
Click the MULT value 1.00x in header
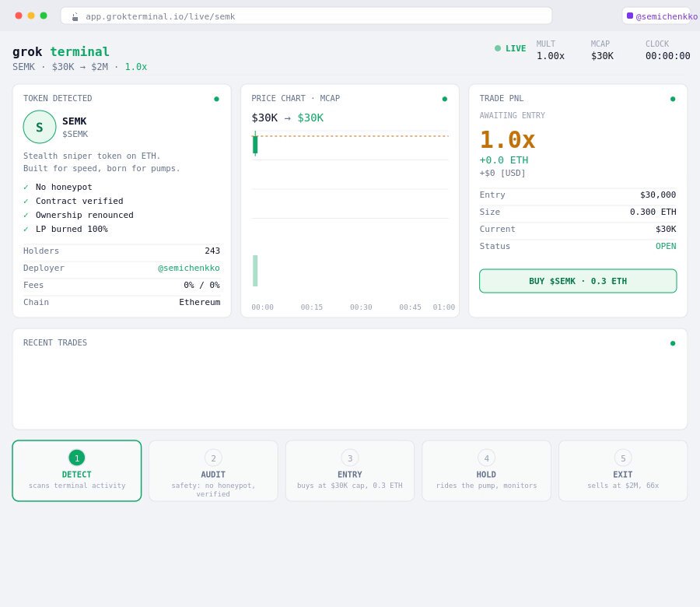coord(551,56)
